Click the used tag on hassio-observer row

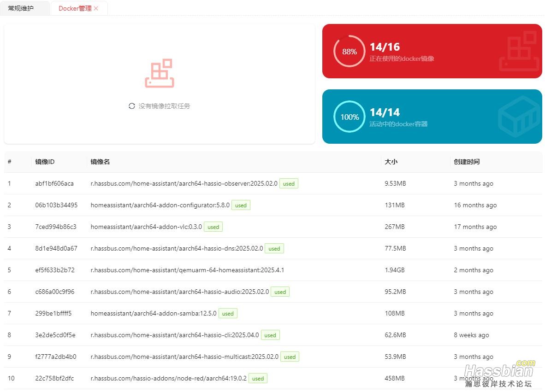click(x=289, y=184)
